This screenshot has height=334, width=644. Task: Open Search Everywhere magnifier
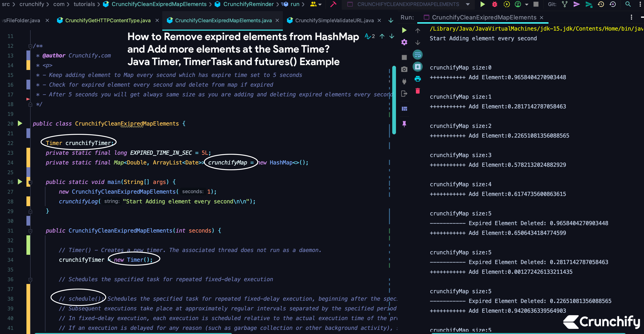[628, 4]
